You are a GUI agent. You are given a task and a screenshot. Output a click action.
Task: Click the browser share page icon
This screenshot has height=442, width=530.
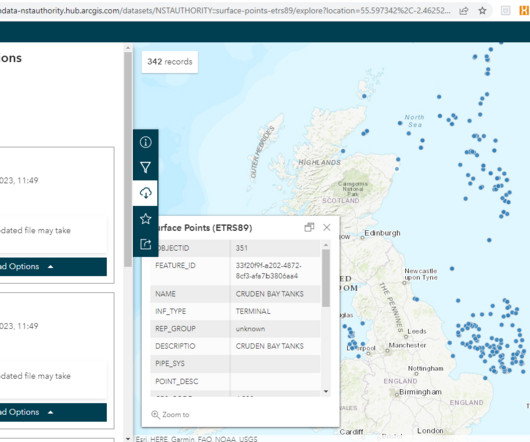point(463,11)
